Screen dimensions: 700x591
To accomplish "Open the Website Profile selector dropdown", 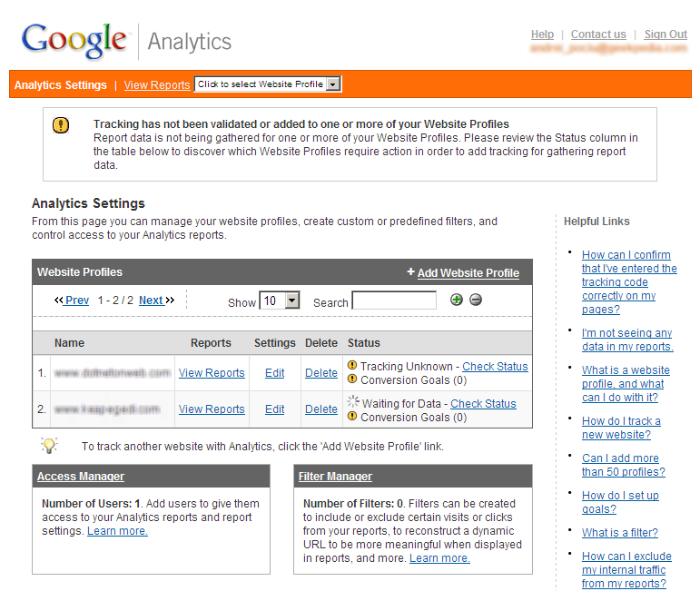I will tap(269, 84).
